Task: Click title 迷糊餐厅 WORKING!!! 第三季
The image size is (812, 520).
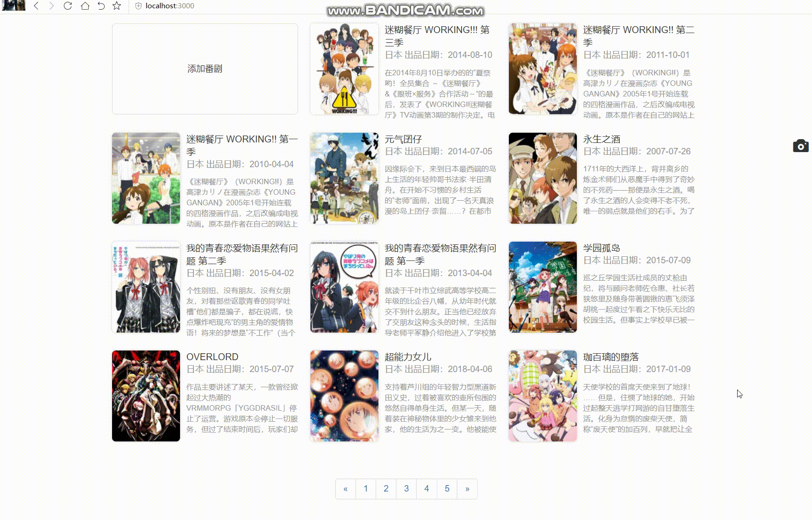Action: click(437, 36)
